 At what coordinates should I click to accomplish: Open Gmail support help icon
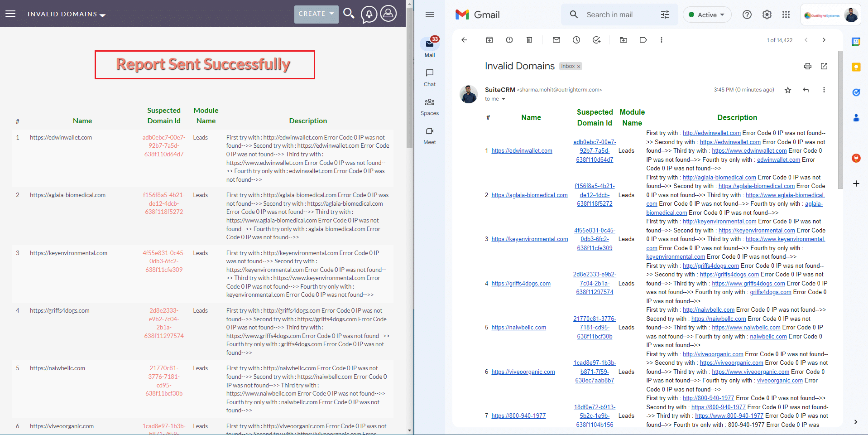coord(747,14)
